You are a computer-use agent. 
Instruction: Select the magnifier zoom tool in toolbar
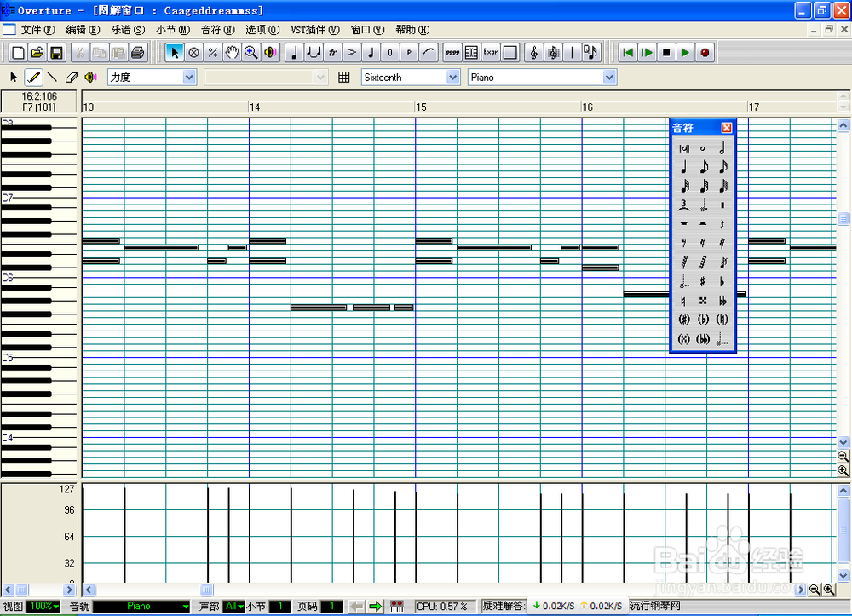251,53
